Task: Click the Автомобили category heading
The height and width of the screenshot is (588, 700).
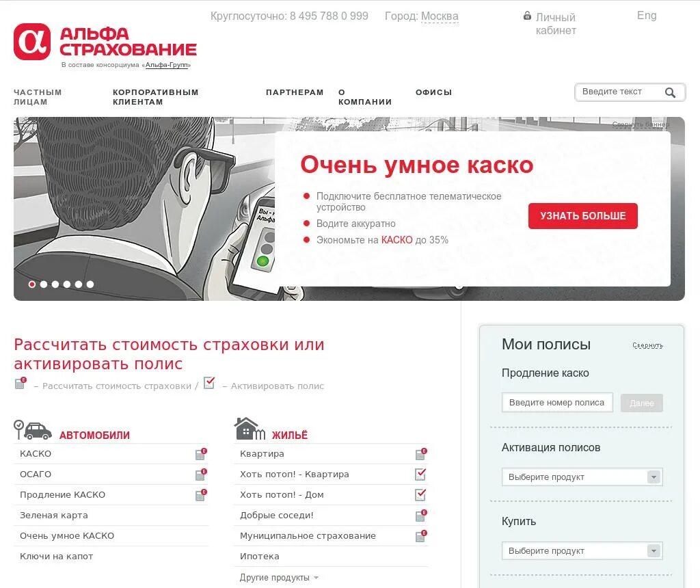Action: [94, 436]
